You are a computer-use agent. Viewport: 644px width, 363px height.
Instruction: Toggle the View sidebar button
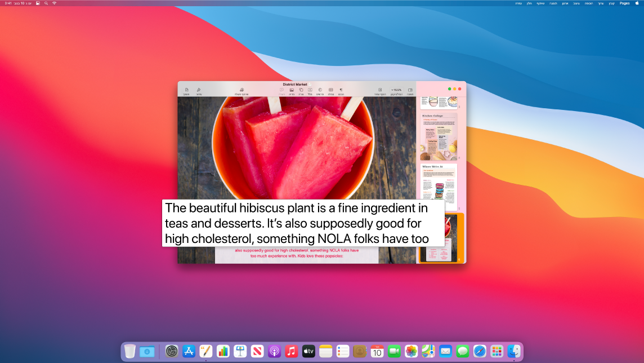click(x=410, y=90)
